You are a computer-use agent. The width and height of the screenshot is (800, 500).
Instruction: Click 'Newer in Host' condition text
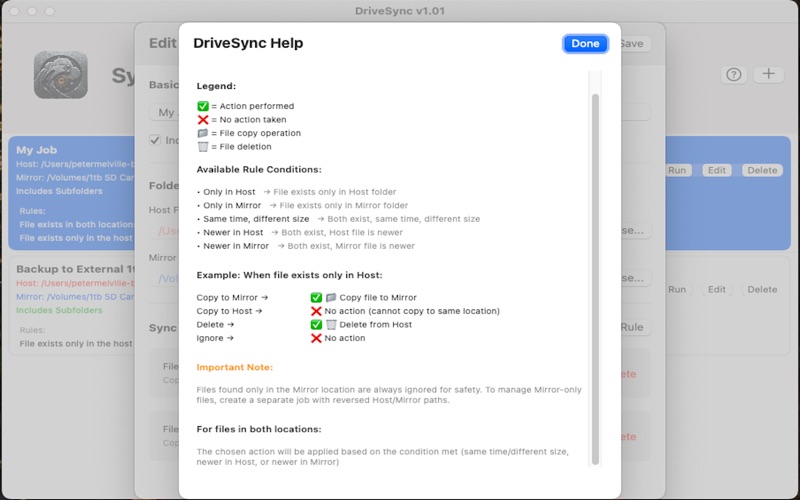point(233,232)
